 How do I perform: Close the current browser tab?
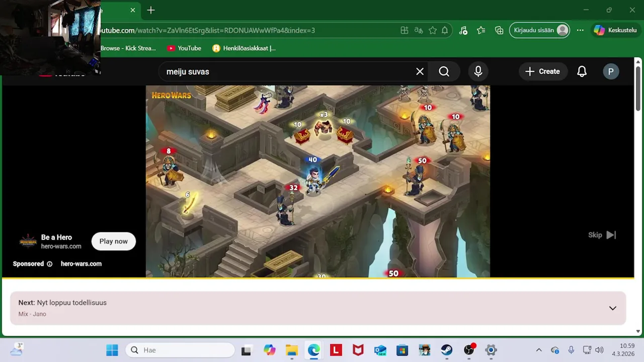(133, 10)
